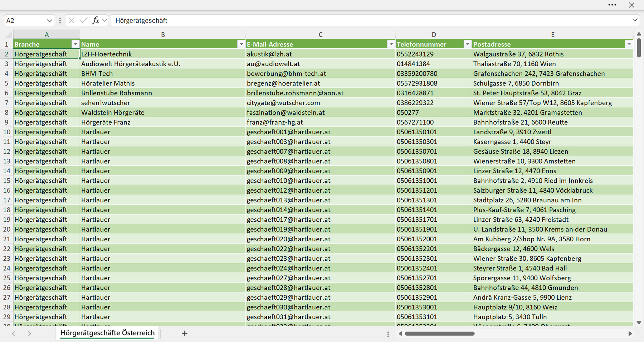Select the address Hauptplatz 5, 3430 Tulln
Screen dimensions: 644x342
(553, 317)
